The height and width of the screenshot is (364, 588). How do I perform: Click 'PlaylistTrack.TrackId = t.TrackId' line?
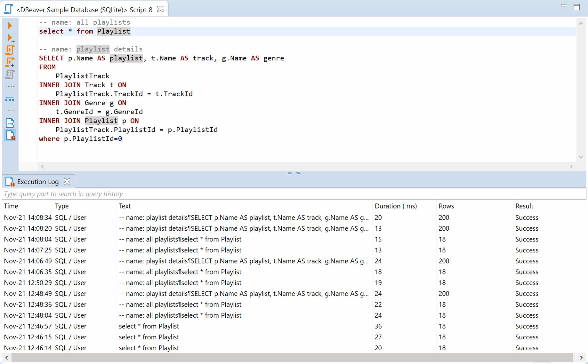[124, 94]
